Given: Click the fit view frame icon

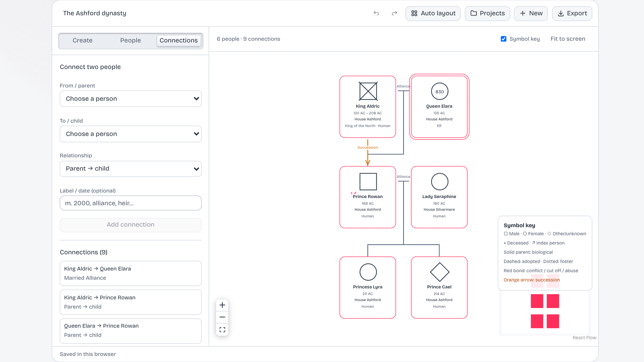Looking at the screenshot, I should (222, 329).
